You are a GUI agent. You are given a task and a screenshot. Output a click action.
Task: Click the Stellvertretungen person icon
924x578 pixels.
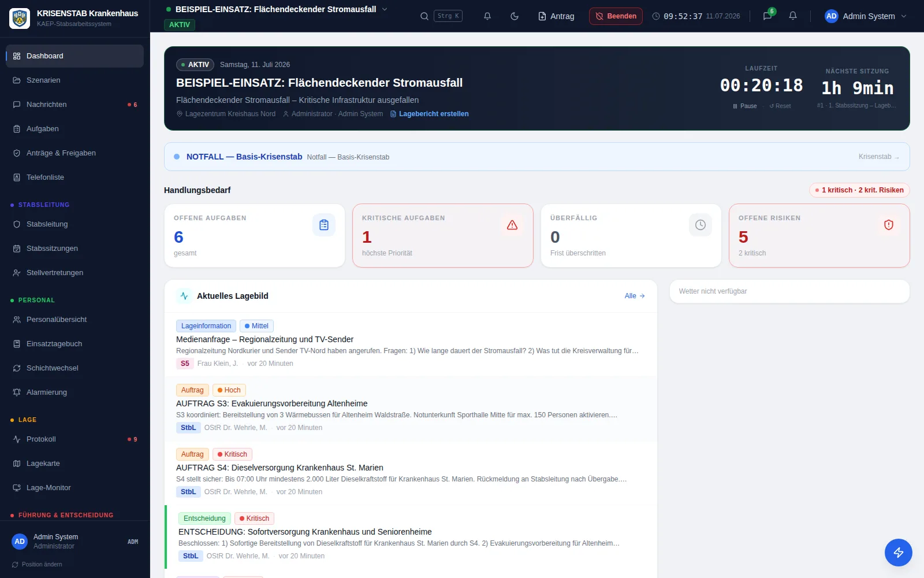[17, 273]
